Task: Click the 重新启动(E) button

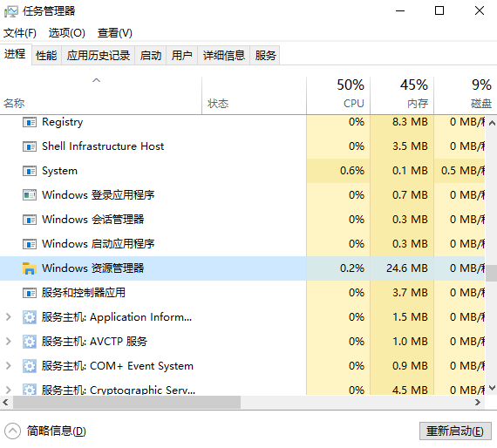Action: pos(455,431)
